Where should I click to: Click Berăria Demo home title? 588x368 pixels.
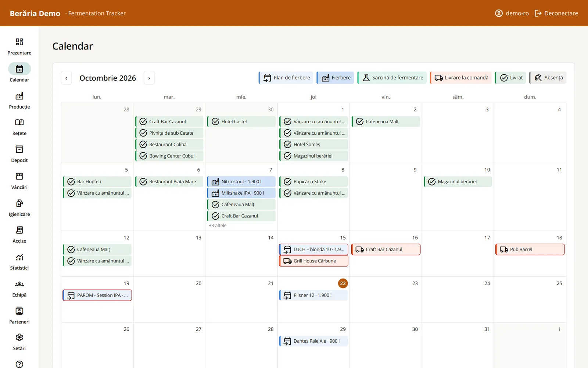click(x=35, y=13)
